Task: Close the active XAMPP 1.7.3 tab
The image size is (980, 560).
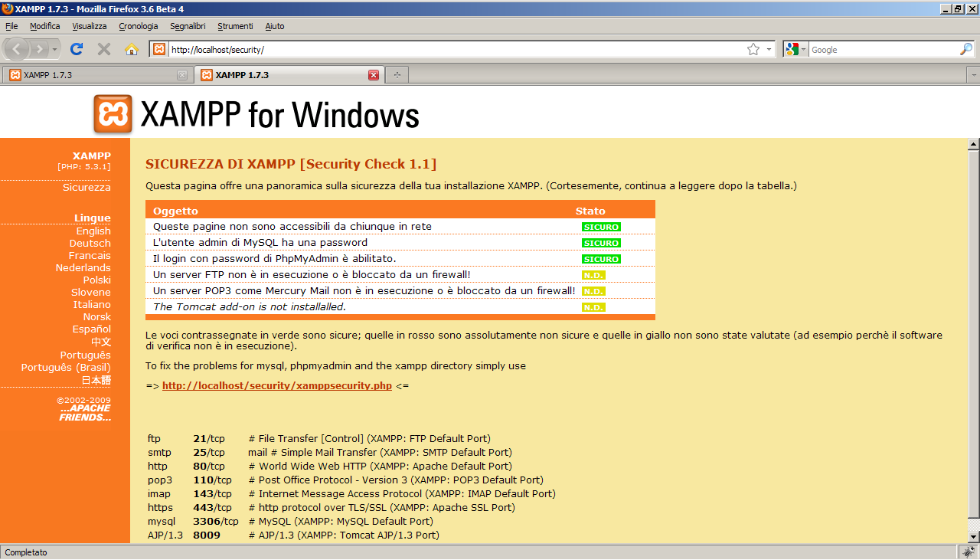Action: [x=374, y=75]
